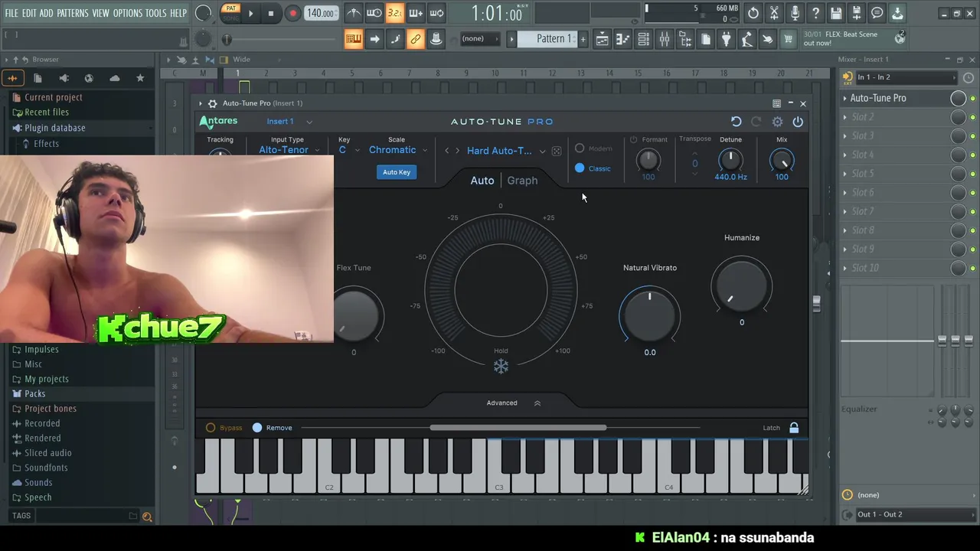Click the preset randomize dice icon
Screen dimensions: 980x551
(x=557, y=151)
